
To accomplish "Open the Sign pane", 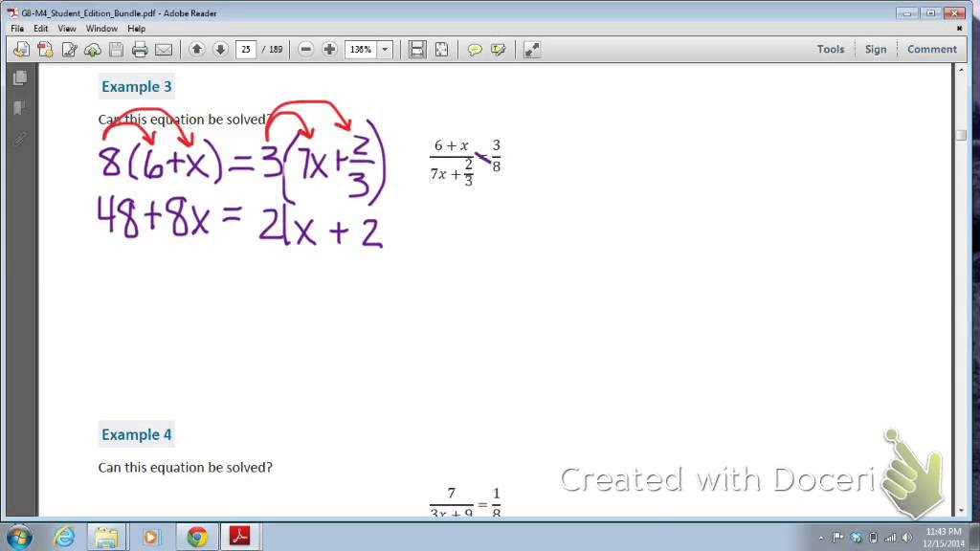I will [876, 50].
